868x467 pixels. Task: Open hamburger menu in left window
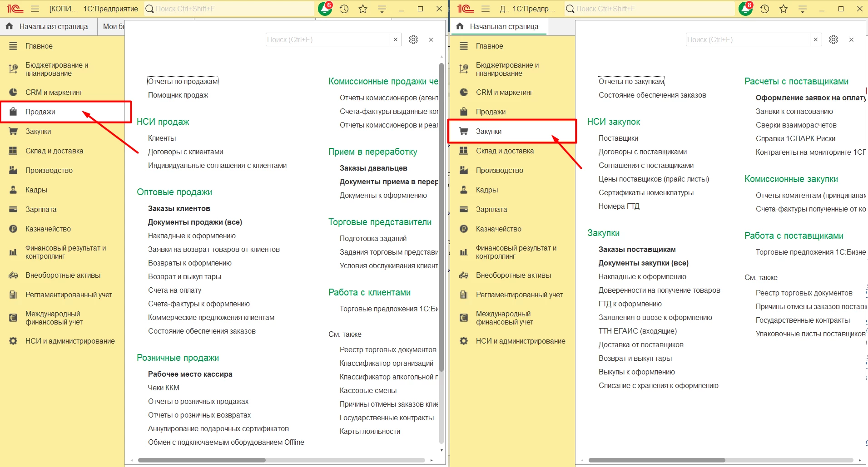pyautogui.click(x=35, y=9)
